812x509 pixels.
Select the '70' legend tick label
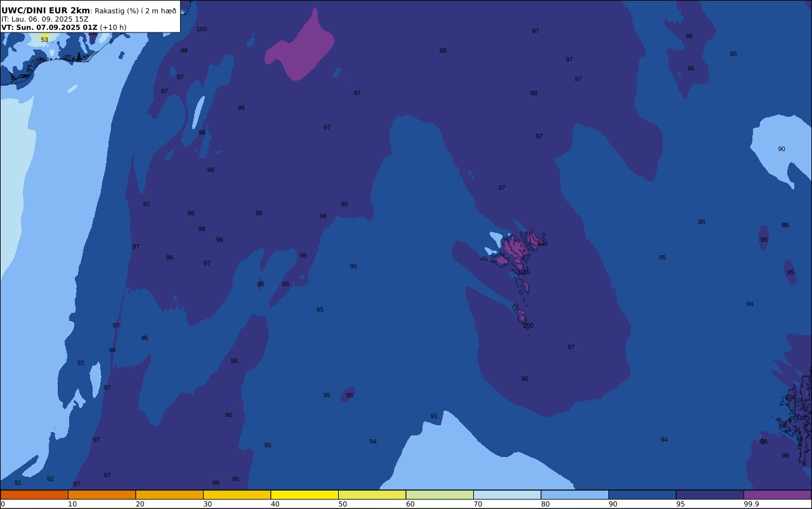pos(478,504)
